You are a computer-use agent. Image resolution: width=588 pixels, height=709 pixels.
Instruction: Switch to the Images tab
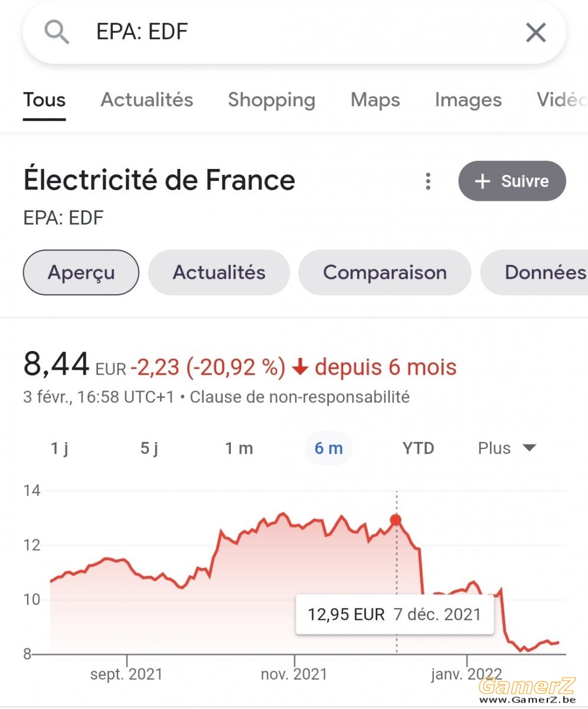[468, 100]
